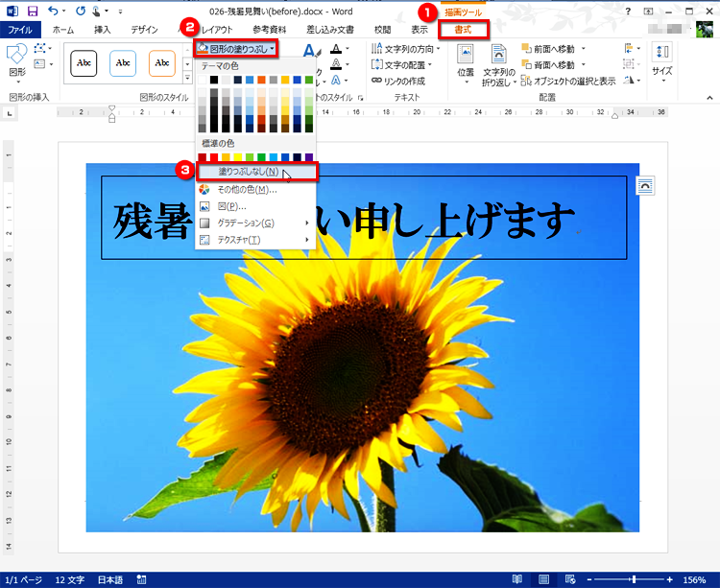Switch to Print Layout view
This screenshot has height=588, width=720.
(x=543, y=579)
